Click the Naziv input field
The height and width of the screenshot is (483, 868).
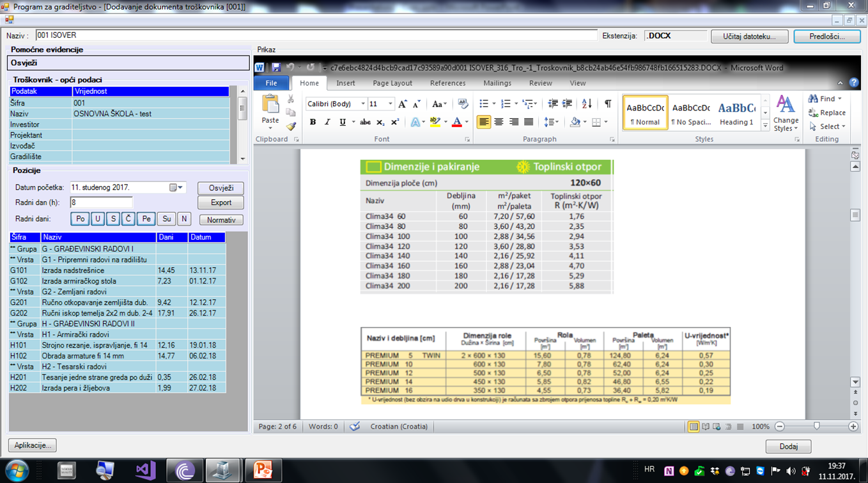(x=316, y=36)
